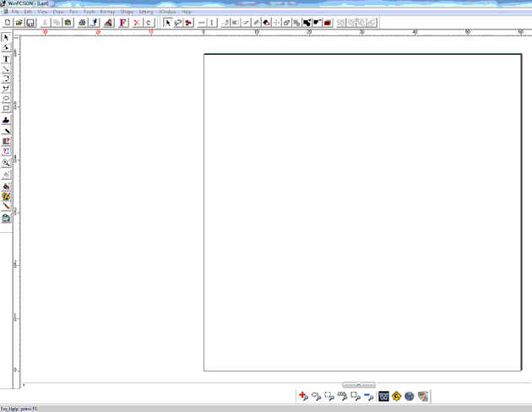This screenshot has width=532, height=412.
Task: Click the Print icon in toolbar
Action: (x=82, y=23)
